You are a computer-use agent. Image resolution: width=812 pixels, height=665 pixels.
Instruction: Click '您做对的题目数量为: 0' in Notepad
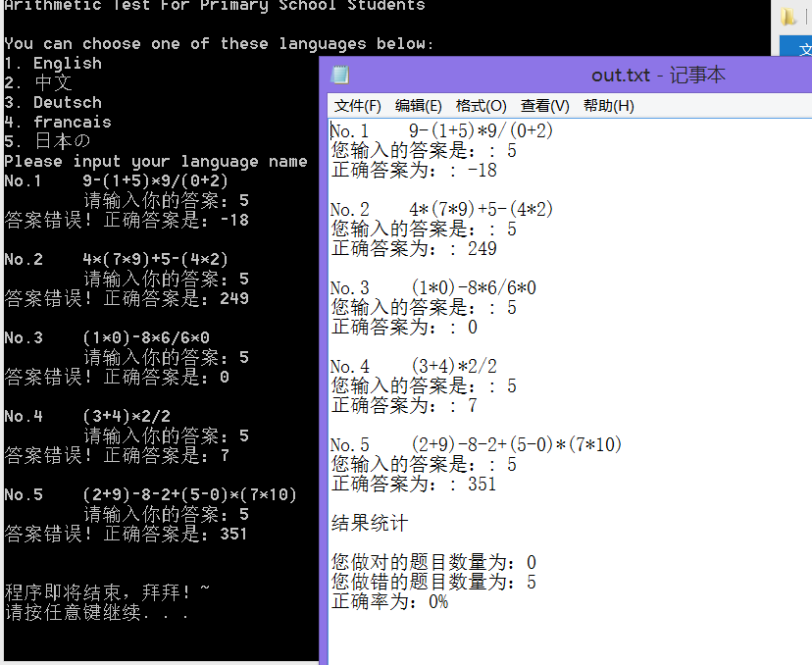pyautogui.click(x=433, y=562)
